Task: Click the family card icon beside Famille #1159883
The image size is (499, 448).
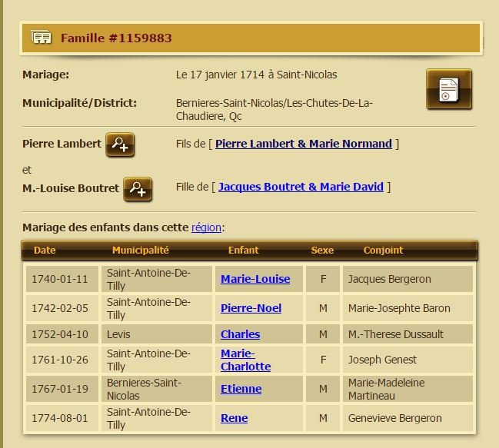Action: point(41,38)
